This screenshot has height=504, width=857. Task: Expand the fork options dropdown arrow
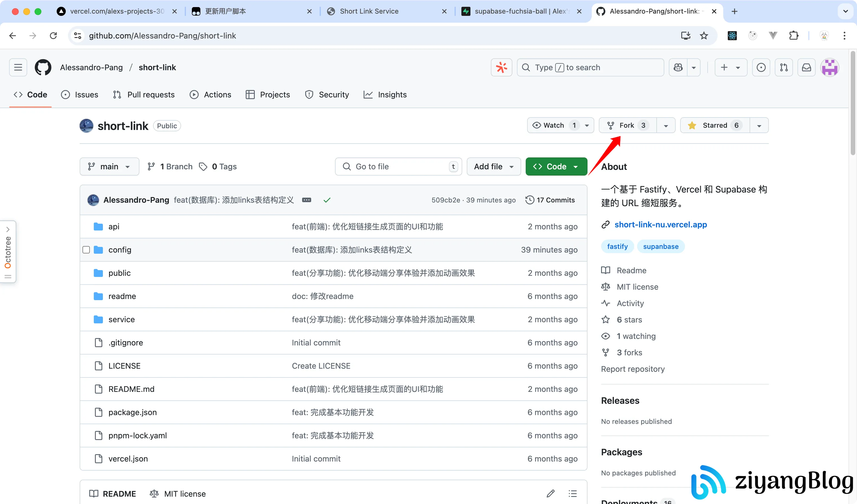tap(666, 125)
